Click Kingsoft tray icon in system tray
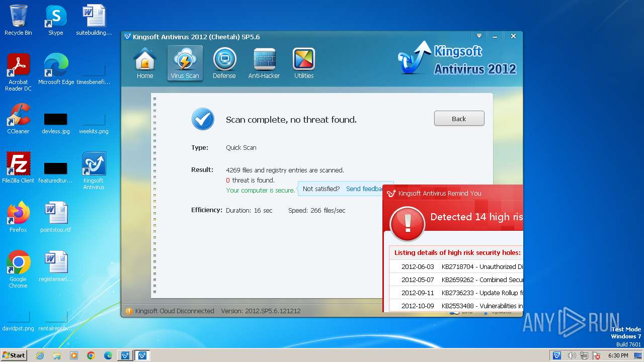This screenshot has width=644, height=362. click(x=557, y=355)
